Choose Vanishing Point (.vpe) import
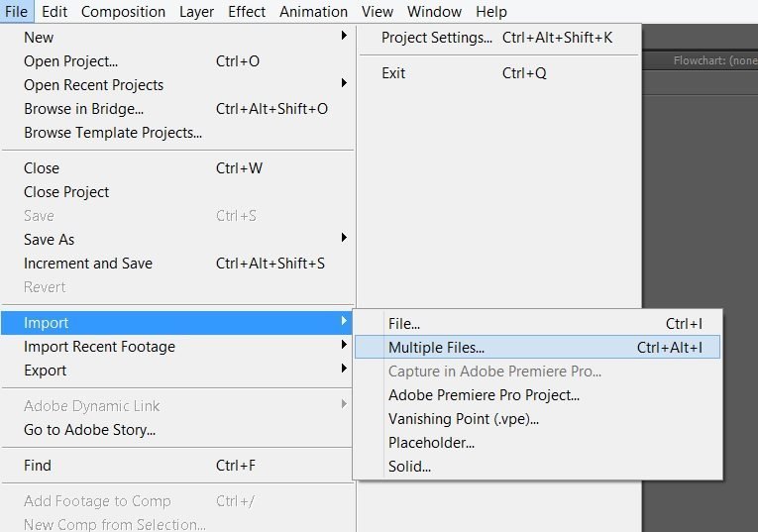 [538, 419]
